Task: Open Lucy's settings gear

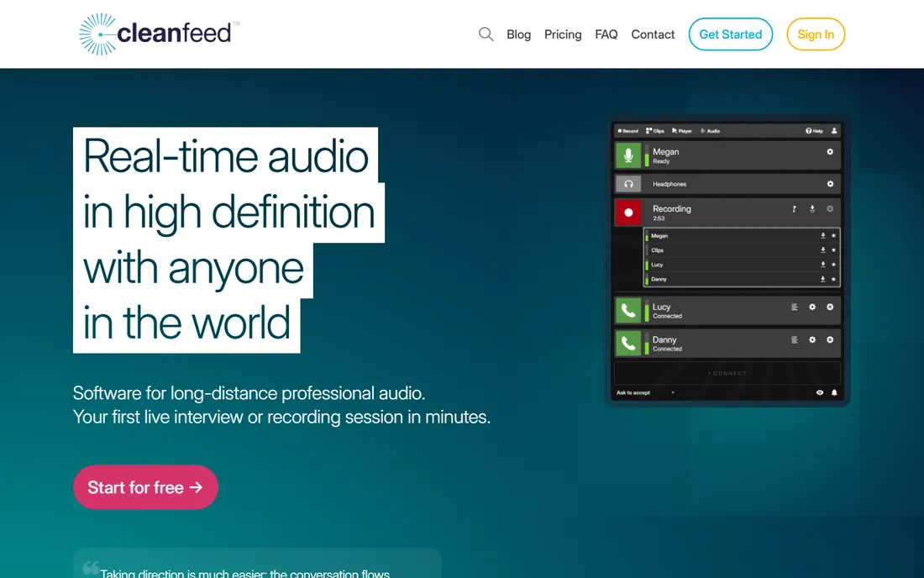Action: (x=812, y=307)
